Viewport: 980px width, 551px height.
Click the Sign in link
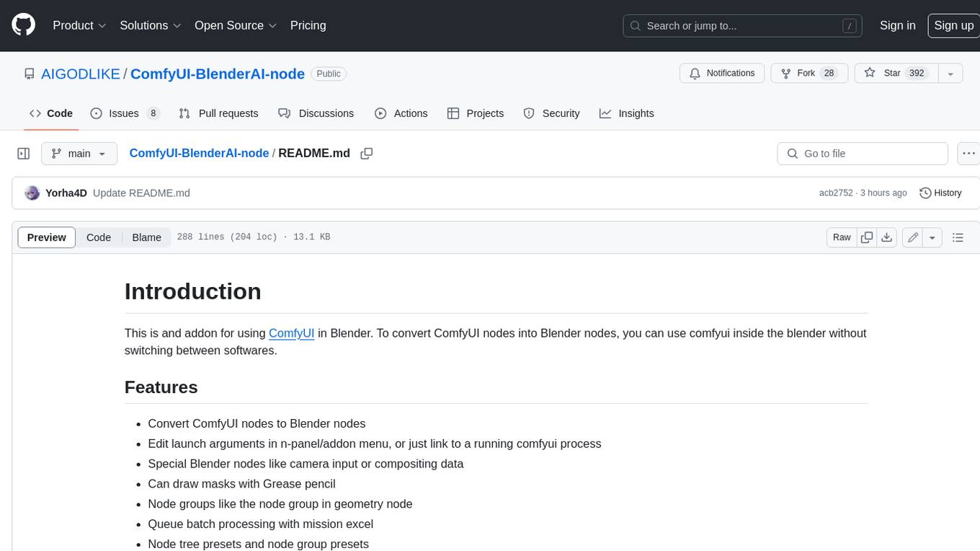pyautogui.click(x=898, y=25)
